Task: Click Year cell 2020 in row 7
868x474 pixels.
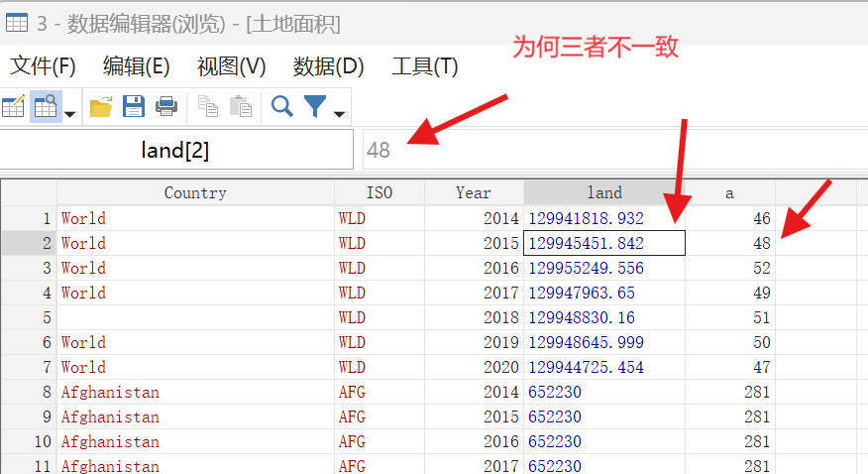Action: (474, 367)
